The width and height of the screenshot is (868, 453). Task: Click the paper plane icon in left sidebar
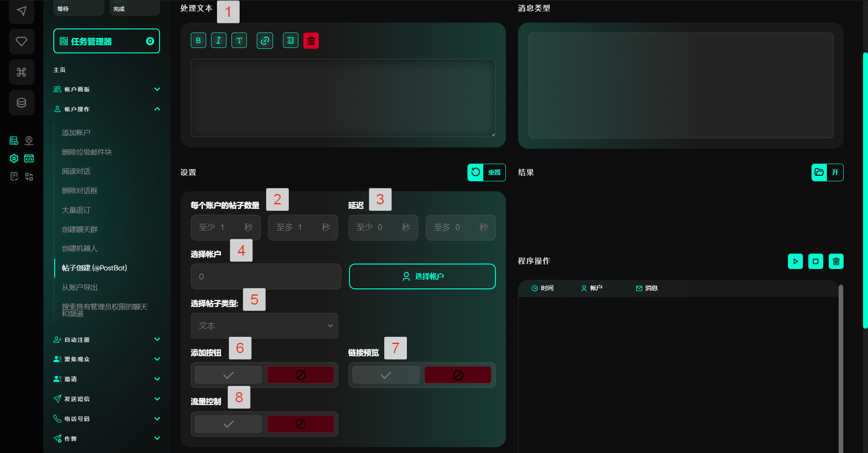pos(21,11)
